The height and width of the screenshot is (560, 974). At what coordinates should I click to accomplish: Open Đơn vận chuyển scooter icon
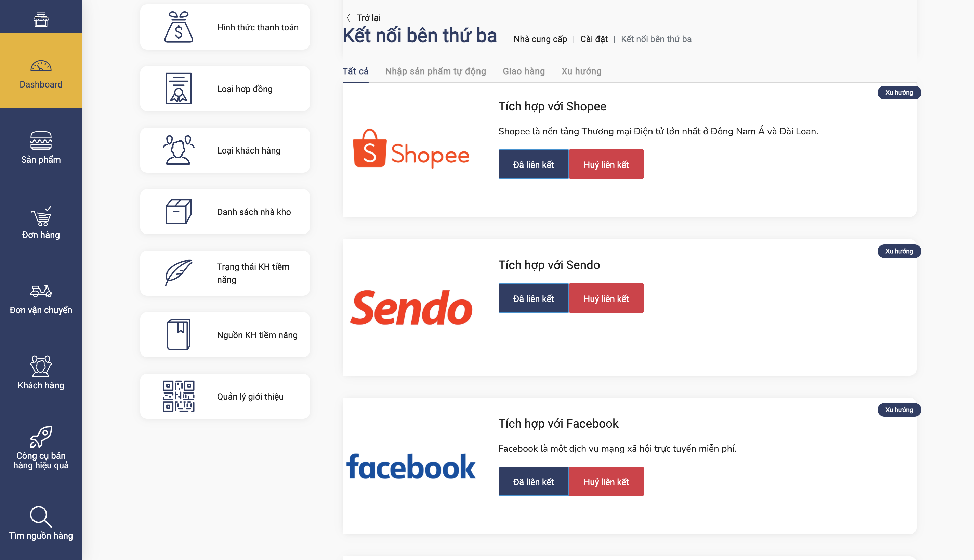tap(41, 291)
